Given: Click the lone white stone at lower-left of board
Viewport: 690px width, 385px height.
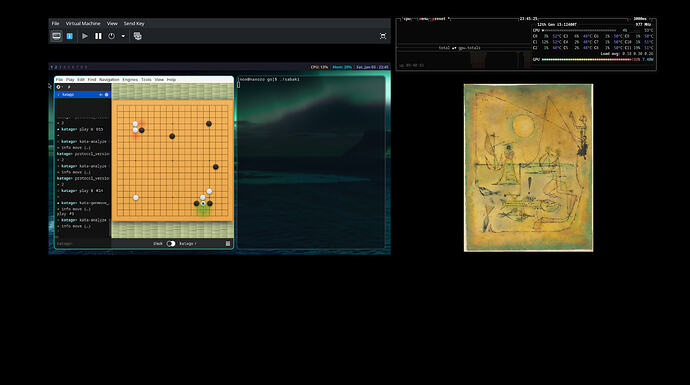Looking at the screenshot, I should click(x=136, y=198).
